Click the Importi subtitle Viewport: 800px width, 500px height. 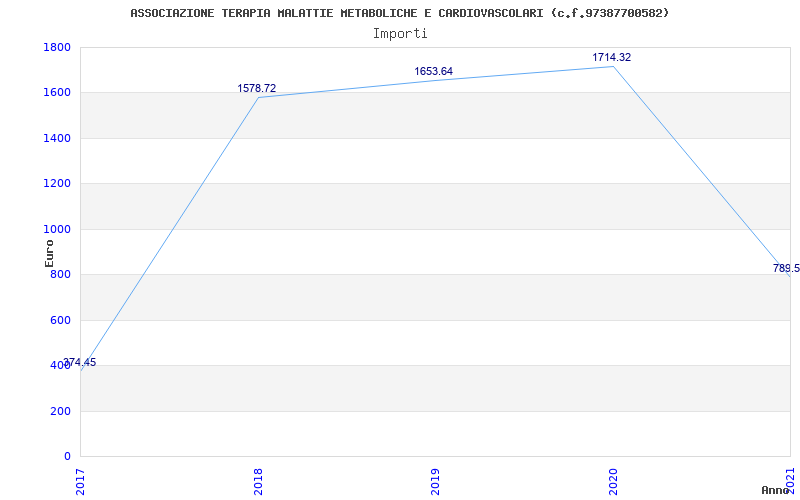coord(400,34)
